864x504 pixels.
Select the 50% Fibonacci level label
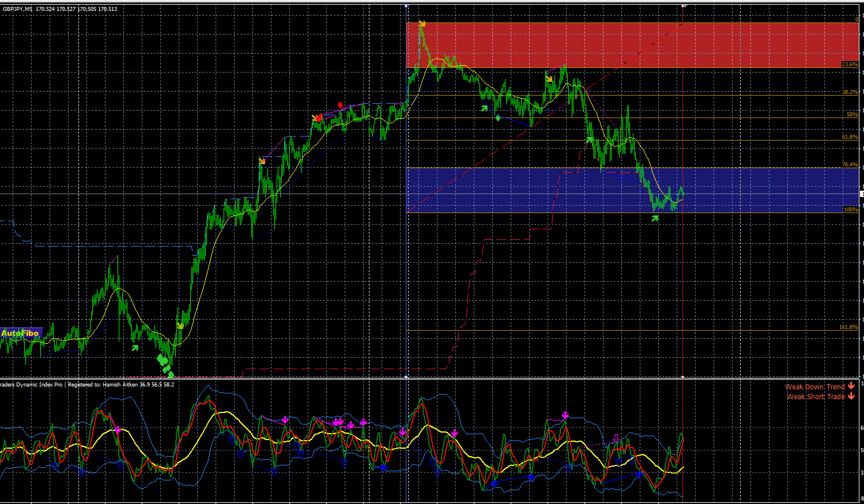point(852,115)
